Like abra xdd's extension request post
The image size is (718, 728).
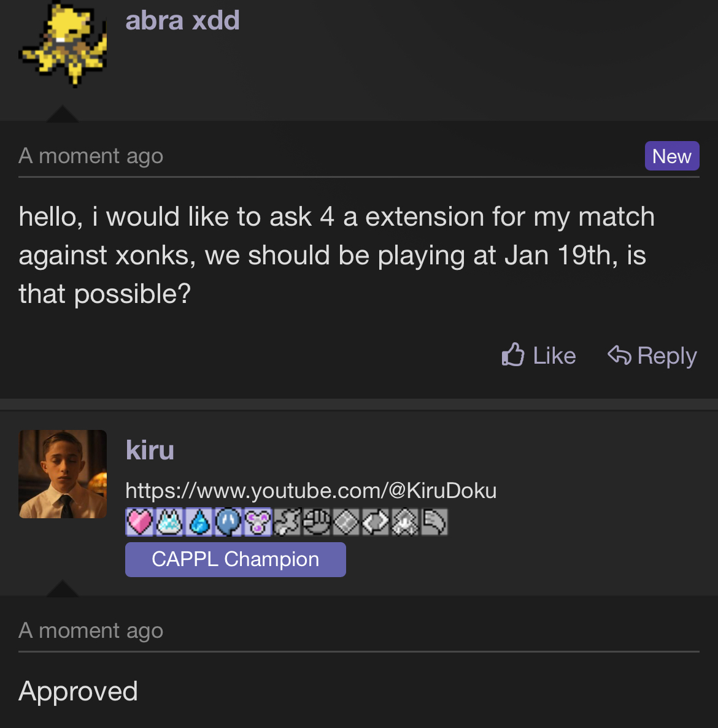point(539,356)
